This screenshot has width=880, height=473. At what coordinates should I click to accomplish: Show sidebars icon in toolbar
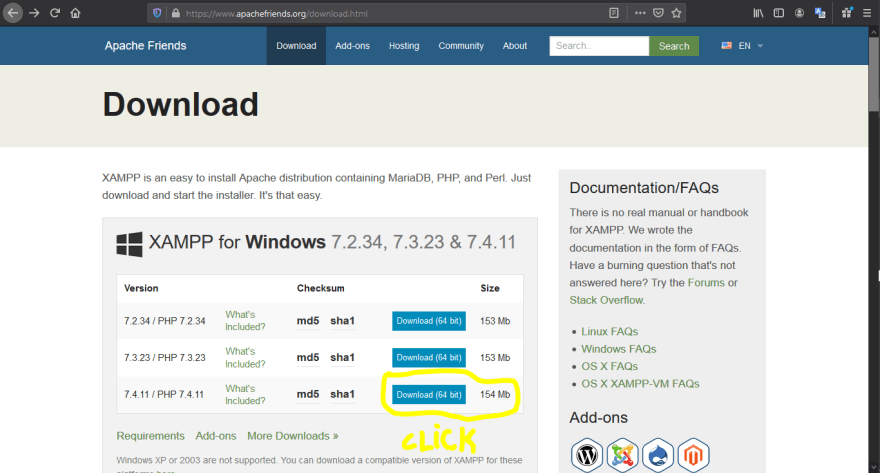[x=778, y=13]
